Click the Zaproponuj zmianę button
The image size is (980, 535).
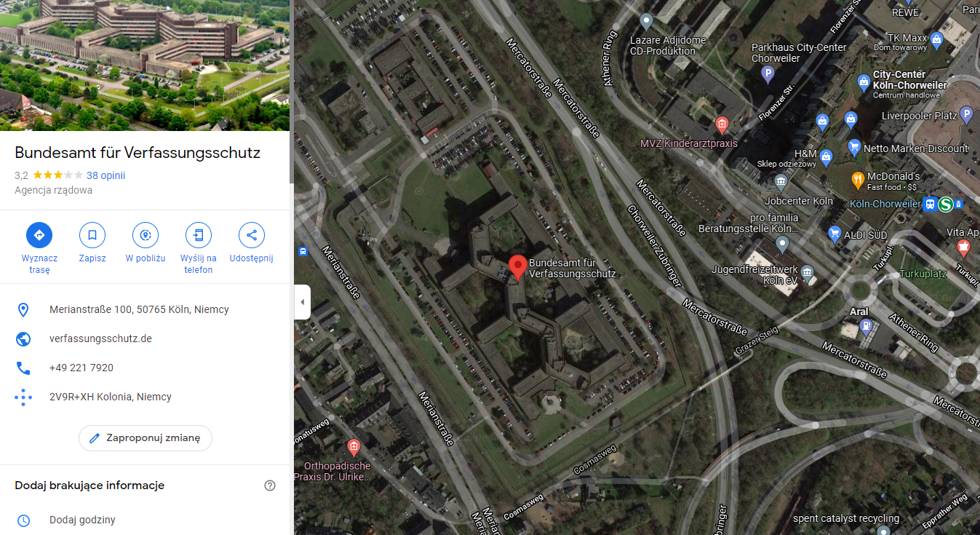tap(146, 438)
